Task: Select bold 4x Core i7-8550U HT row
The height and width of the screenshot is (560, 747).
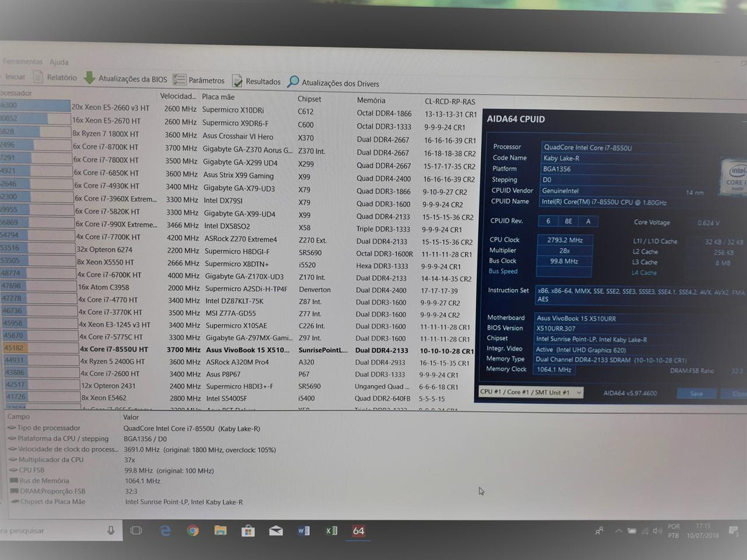Action: click(x=237, y=349)
